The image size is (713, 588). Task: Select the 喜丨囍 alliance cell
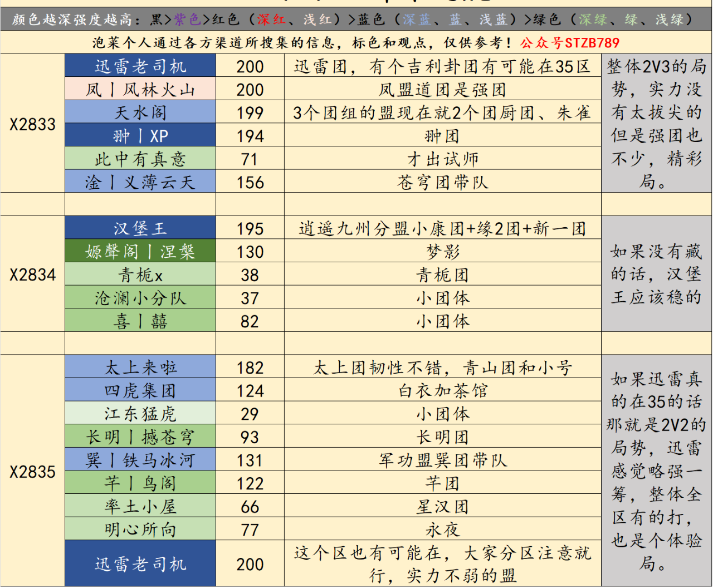(140, 321)
